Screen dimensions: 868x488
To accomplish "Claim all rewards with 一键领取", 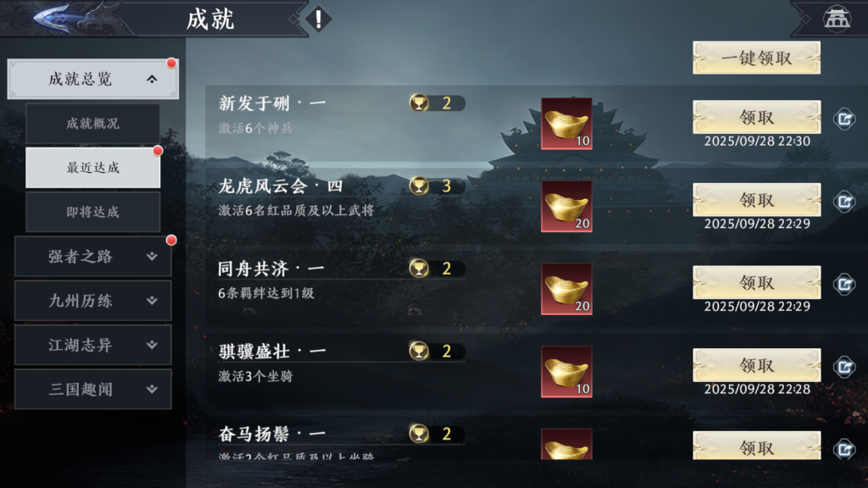I will click(x=756, y=58).
